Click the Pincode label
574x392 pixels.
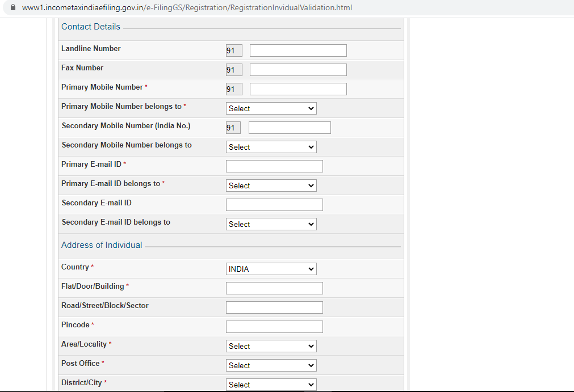pyautogui.click(x=76, y=325)
